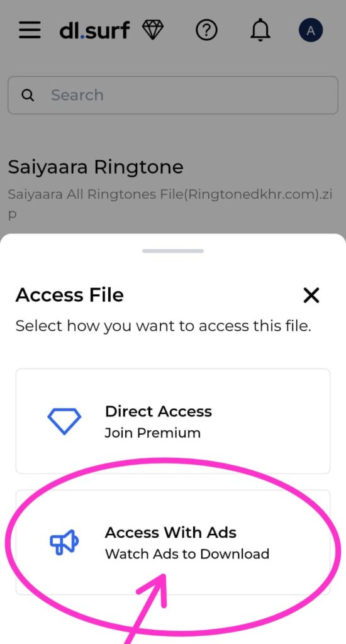This screenshot has width=346, height=644.
Task: Click the Access File heading
Action: coord(69,295)
